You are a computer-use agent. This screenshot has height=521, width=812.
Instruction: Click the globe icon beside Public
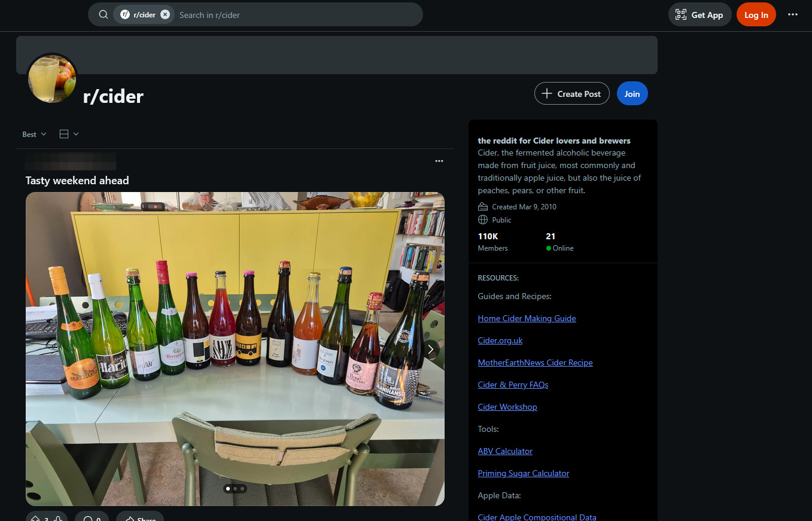tap(483, 220)
